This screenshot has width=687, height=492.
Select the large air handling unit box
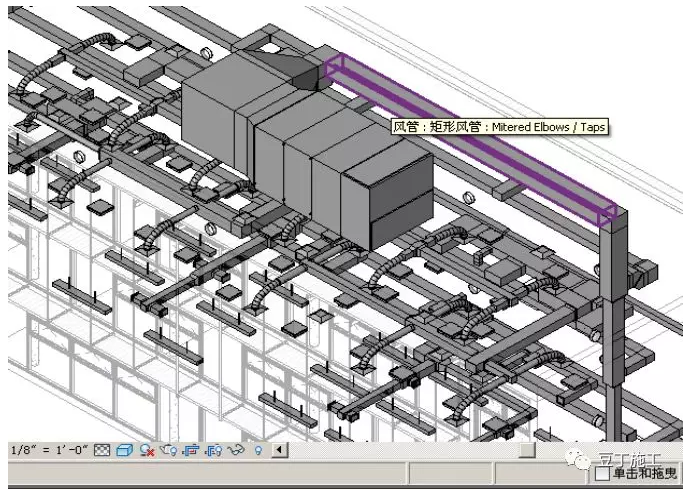(307, 149)
